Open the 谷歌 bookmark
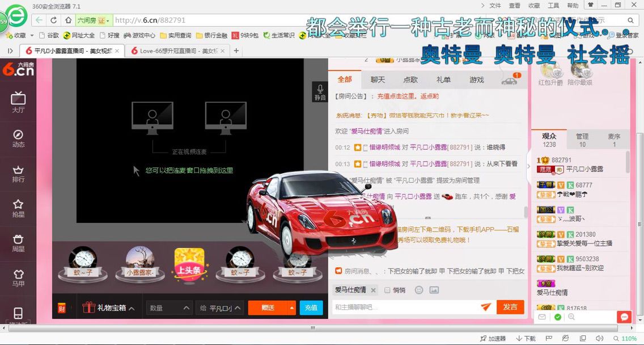 pyautogui.click(x=49, y=35)
